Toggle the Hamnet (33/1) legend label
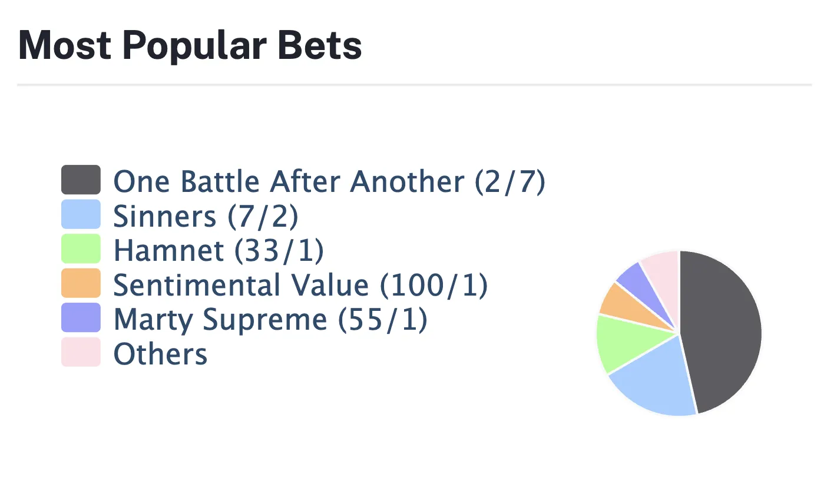 pos(219,250)
